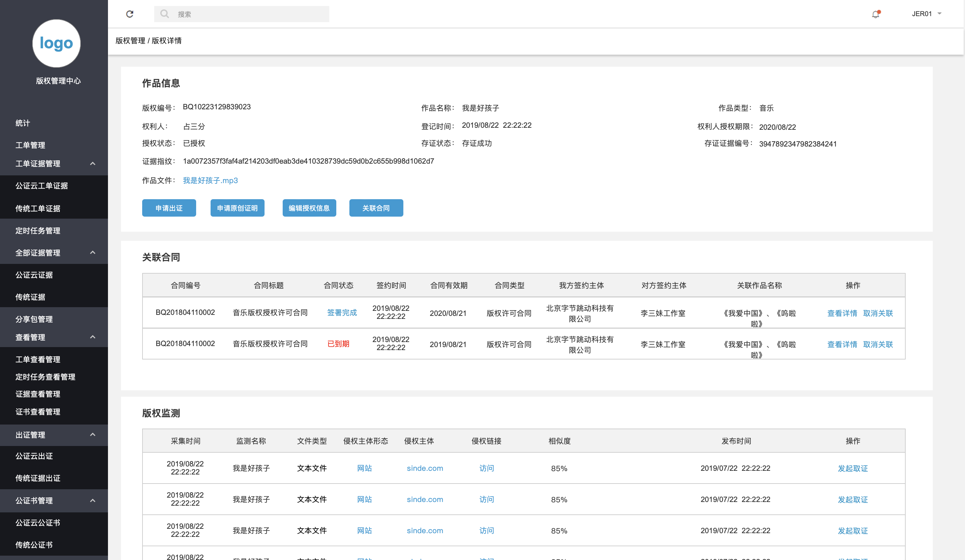The height and width of the screenshot is (560, 965).
Task: Click the 证据指纹 hash value
Action: [308, 161]
